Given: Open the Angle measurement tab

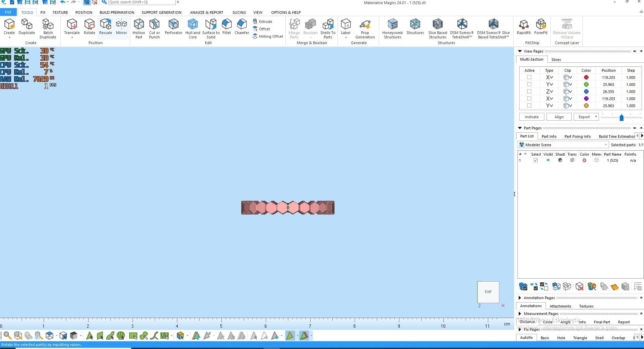Looking at the screenshot, I should (565, 322).
